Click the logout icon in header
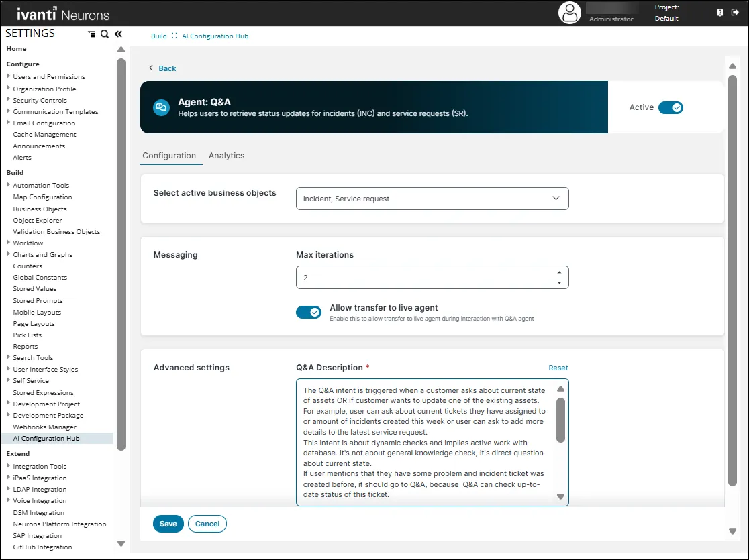Screen dimensions: 749x560 (x=735, y=13)
